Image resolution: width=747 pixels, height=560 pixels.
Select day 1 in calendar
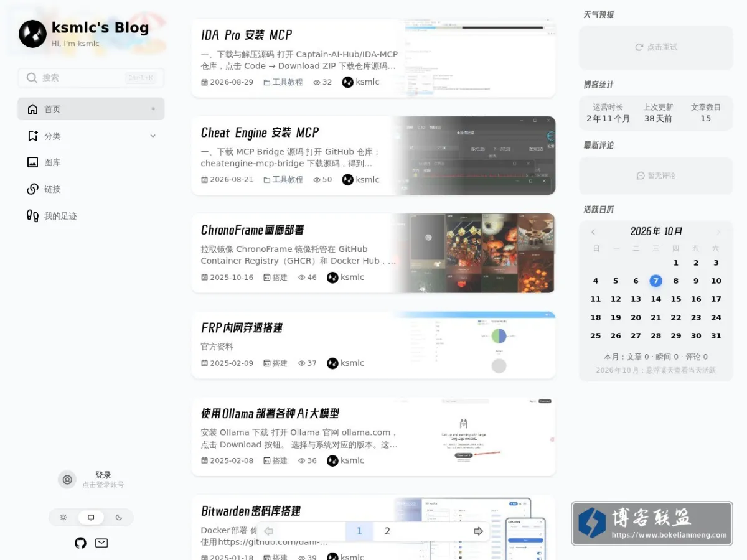pyautogui.click(x=676, y=263)
